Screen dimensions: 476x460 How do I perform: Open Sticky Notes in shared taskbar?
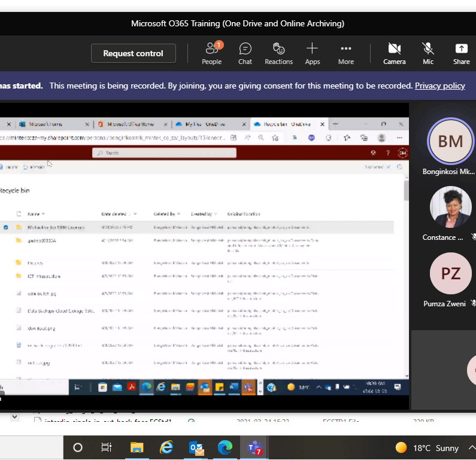tap(219, 387)
